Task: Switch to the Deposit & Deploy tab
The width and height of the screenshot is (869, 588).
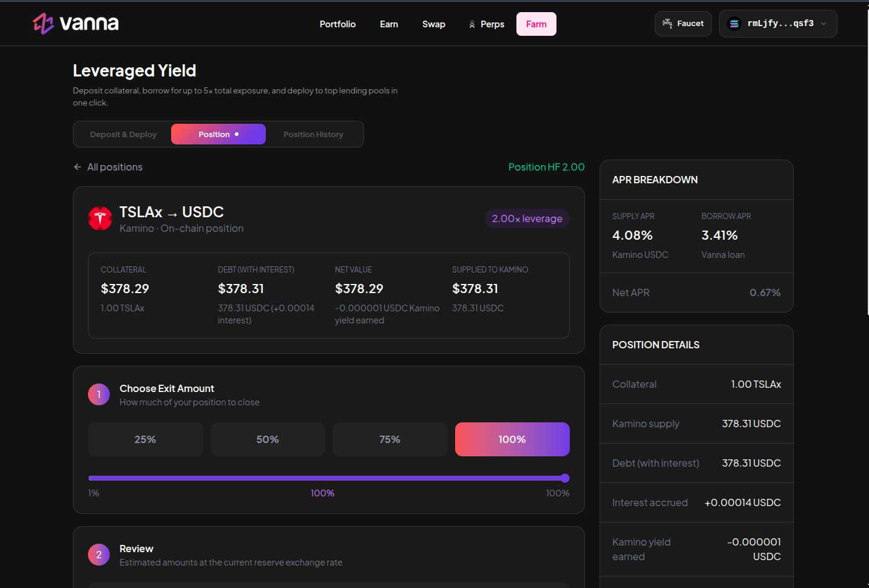Action: coord(123,134)
